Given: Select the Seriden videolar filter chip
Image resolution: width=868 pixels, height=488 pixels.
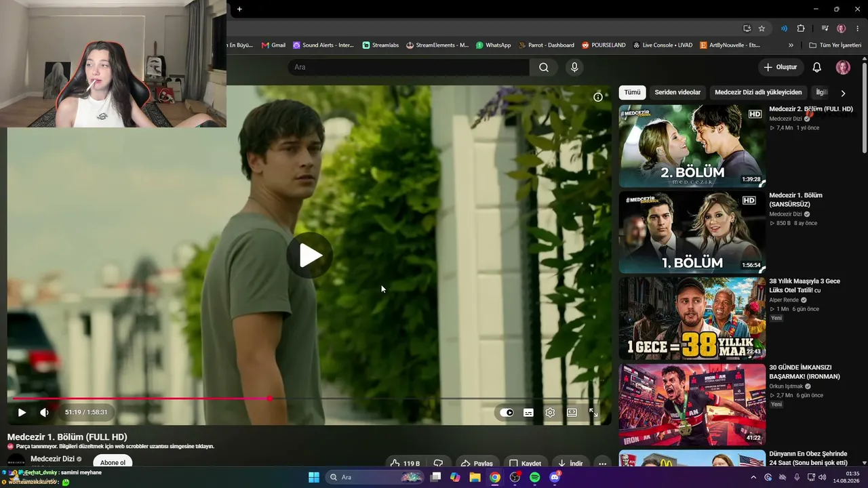Looking at the screenshot, I should (x=677, y=92).
